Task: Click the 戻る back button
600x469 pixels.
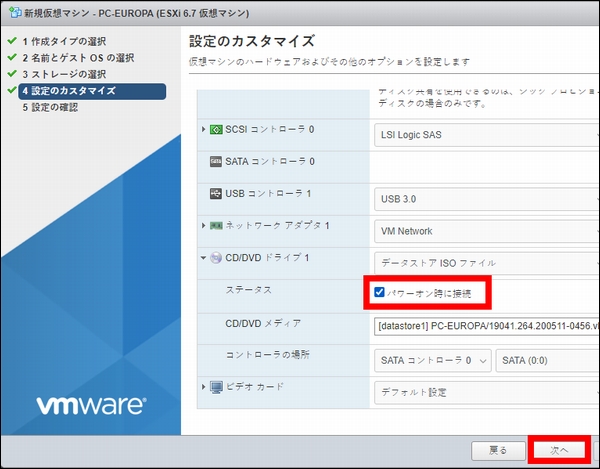Action: pos(498,451)
